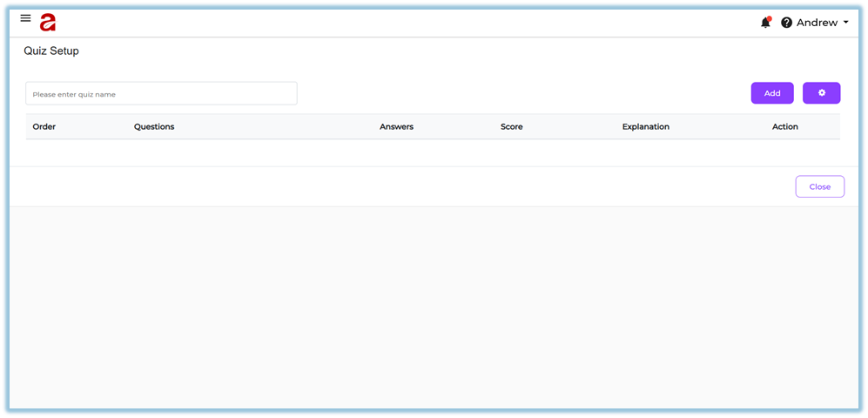Click the Answers column header
Screen dimensions: 868x418
coord(396,127)
